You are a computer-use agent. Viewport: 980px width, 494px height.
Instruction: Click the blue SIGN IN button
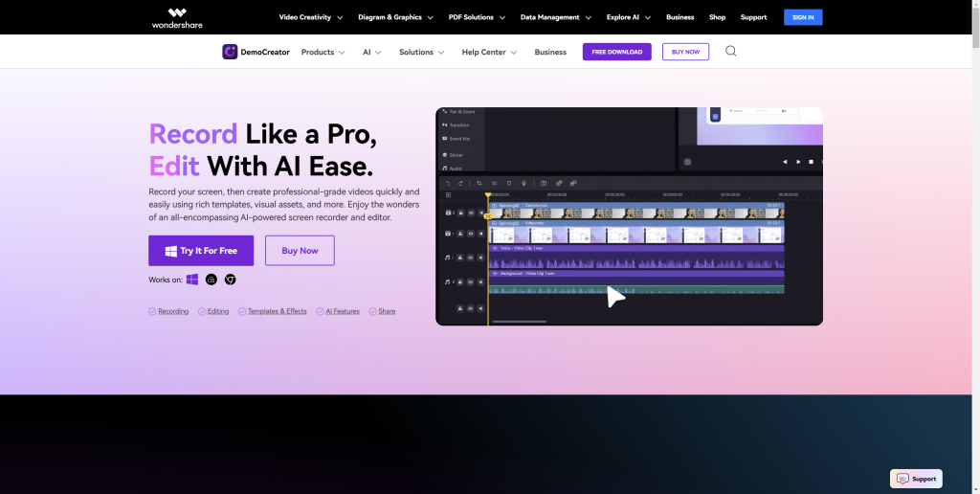tap(803, 17)
